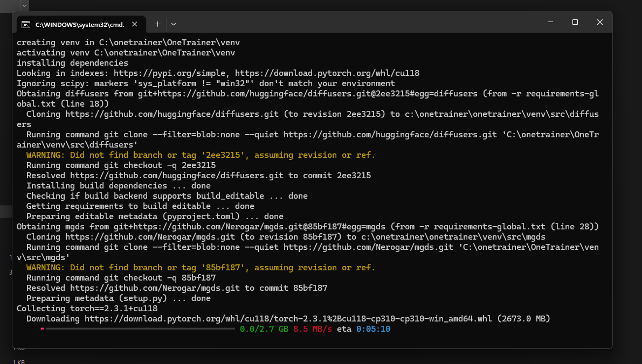This screenshot has width=642, height=364.
Task: Open the download.pytorch.org/whl/cu118 index link
Action: coord(327,73)
